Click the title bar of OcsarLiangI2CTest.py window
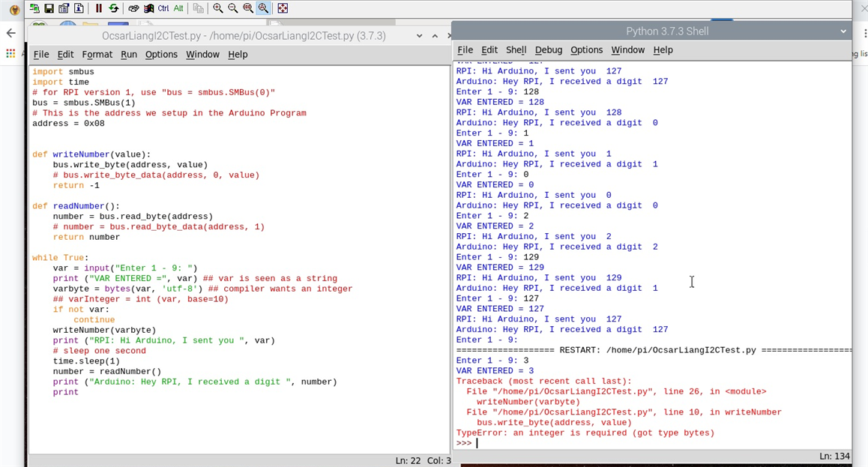This screenshot has width=868, height=467. coord(244,36)
